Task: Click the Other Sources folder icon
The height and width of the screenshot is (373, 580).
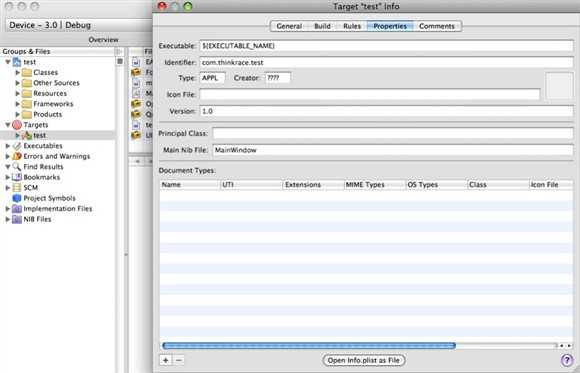Action: pyautogui.click(x=27, y=83)
